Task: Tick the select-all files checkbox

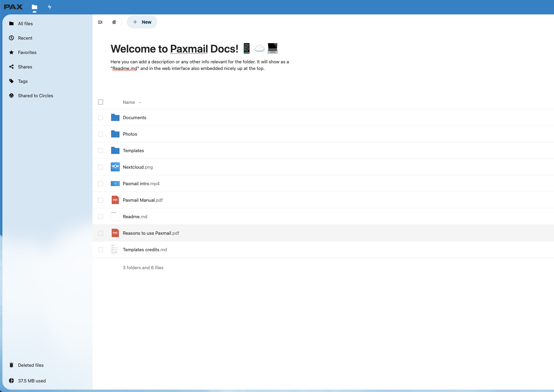Action: tap(101, 102)
